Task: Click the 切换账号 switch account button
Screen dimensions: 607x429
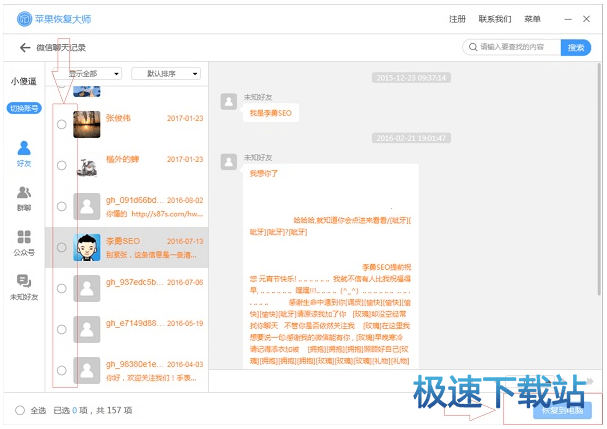Action: coord(24,108)
